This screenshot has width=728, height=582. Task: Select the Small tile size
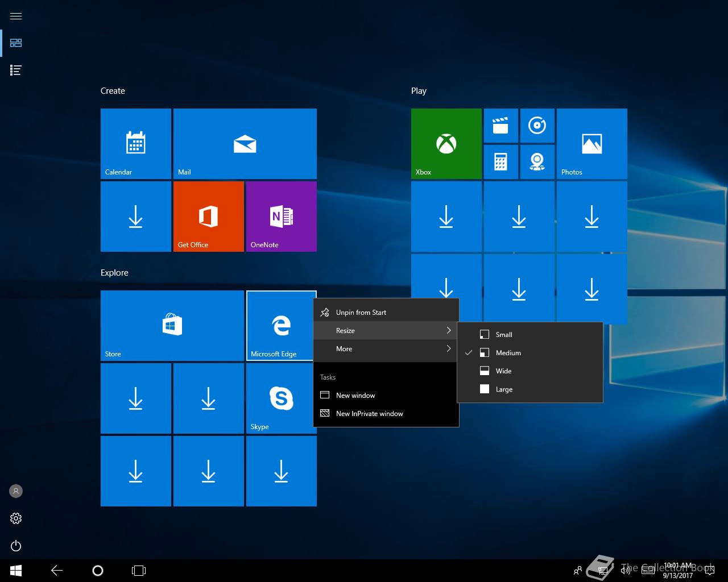point(530,335)
